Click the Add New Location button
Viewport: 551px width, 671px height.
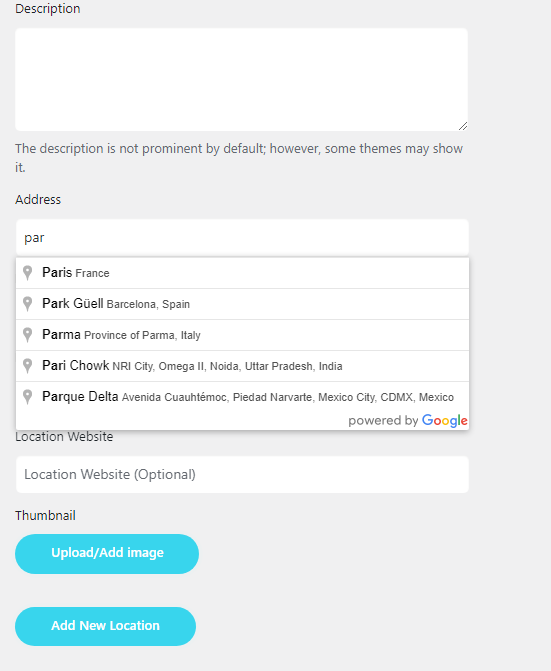coord(105,626)
